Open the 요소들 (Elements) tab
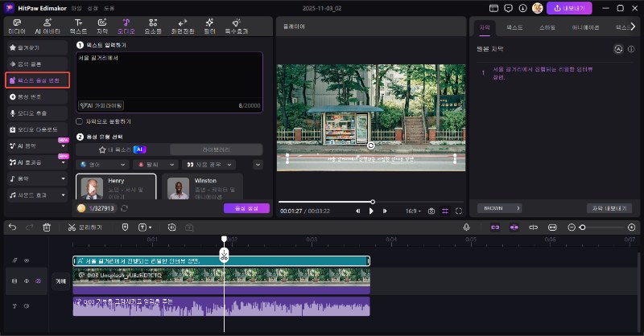The image size is (644, 336). pyautogui.click(x=153, y=27)
